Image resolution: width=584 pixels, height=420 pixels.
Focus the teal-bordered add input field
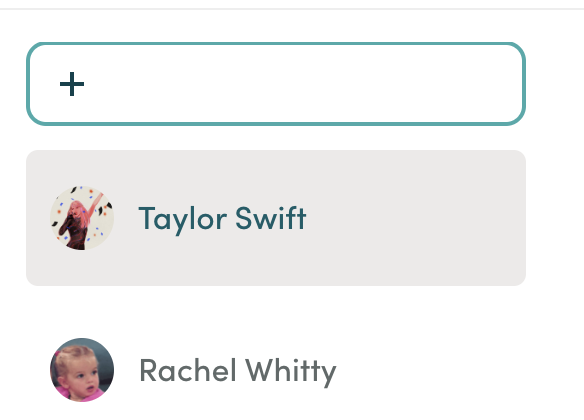pyautogui.click(x=276, y=84)
